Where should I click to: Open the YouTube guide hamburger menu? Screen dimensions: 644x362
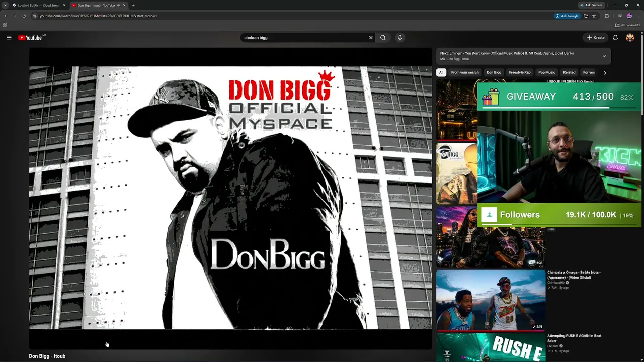click(x=9, y=38)
